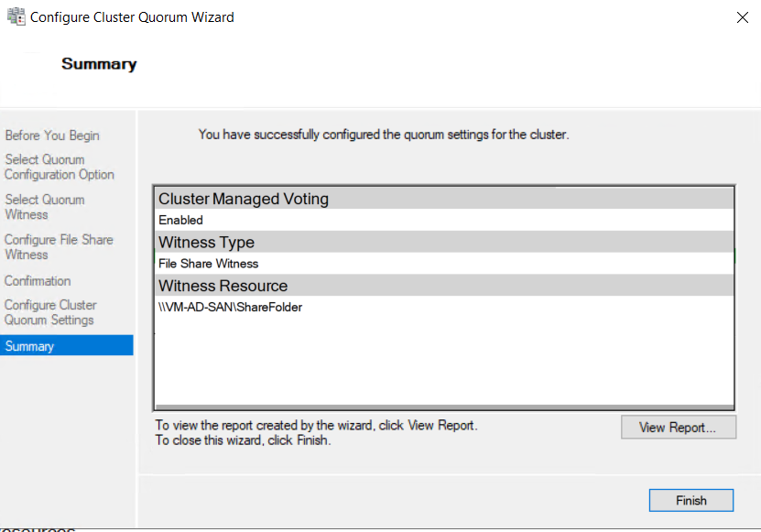The image size is (761, 532).
Task: Click the Configure Cluster Quorum Wizard title text
Action: (x=132, y=17)
